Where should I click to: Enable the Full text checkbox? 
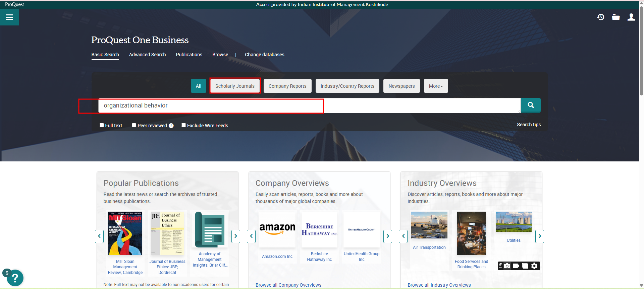[x=102, y=125]
